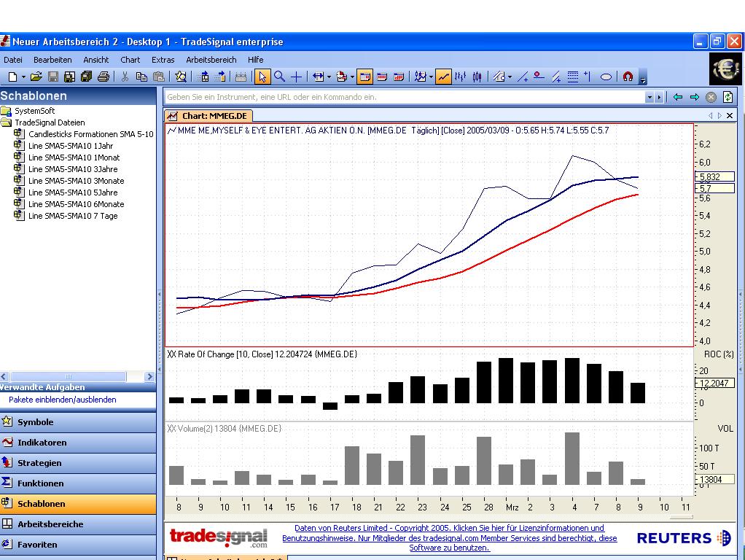Image resolution: width=745 pixels, height=560 pixels.
Task: Click the green refresh page icon
Action: pyautogui.click(x=728, y=97)
